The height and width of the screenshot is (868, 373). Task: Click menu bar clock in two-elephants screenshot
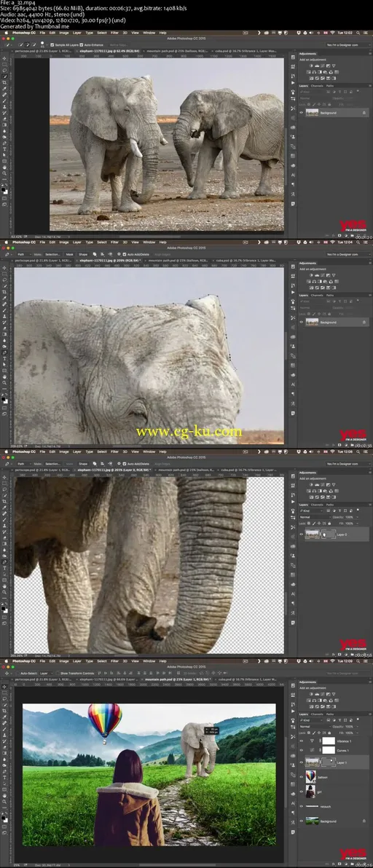344,33
